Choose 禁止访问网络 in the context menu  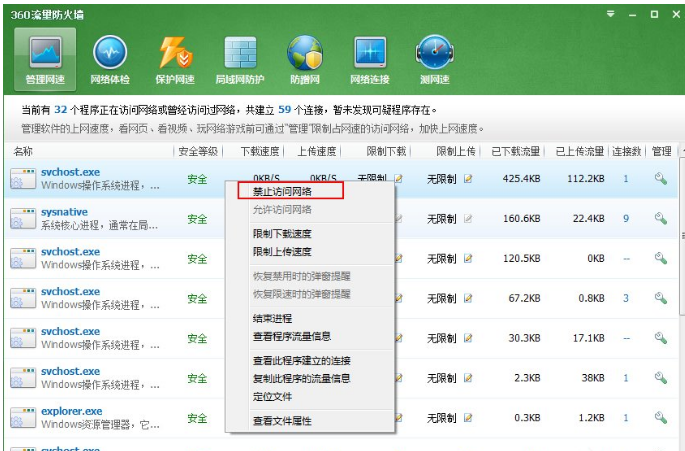282,191
